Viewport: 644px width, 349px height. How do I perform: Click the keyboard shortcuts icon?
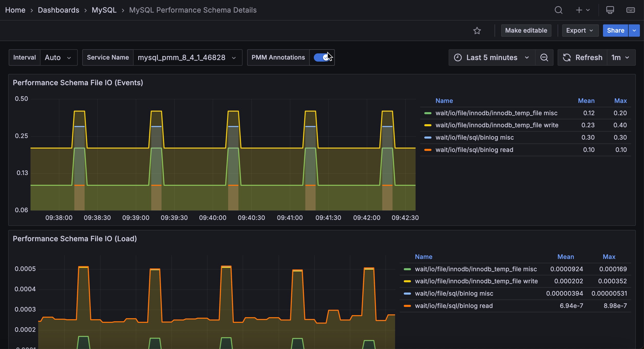coord(630,10)
